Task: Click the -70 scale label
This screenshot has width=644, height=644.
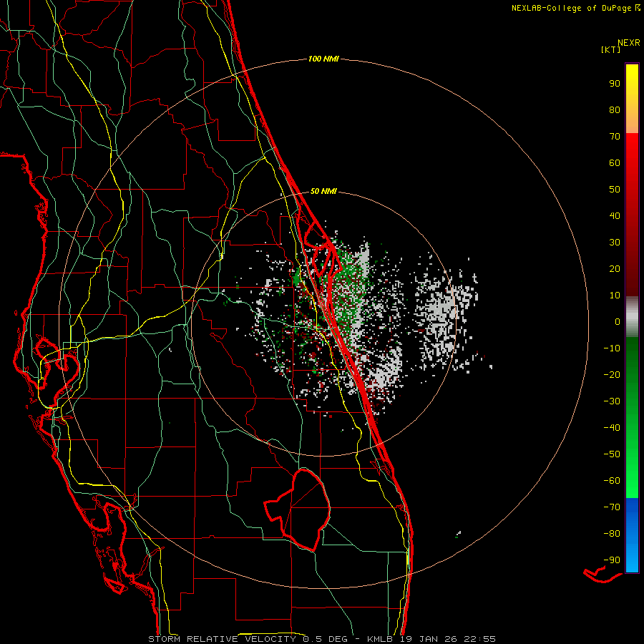Action: coord(612,507)
